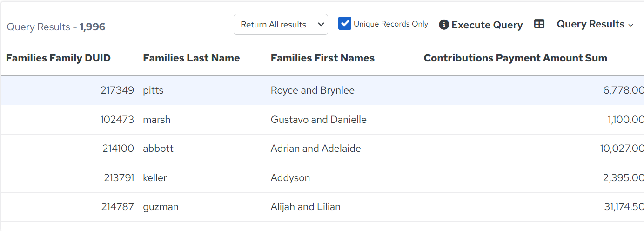Select the keller Addyson row
The height and width of the screenshot is (231, 644).
coord(322,178)
